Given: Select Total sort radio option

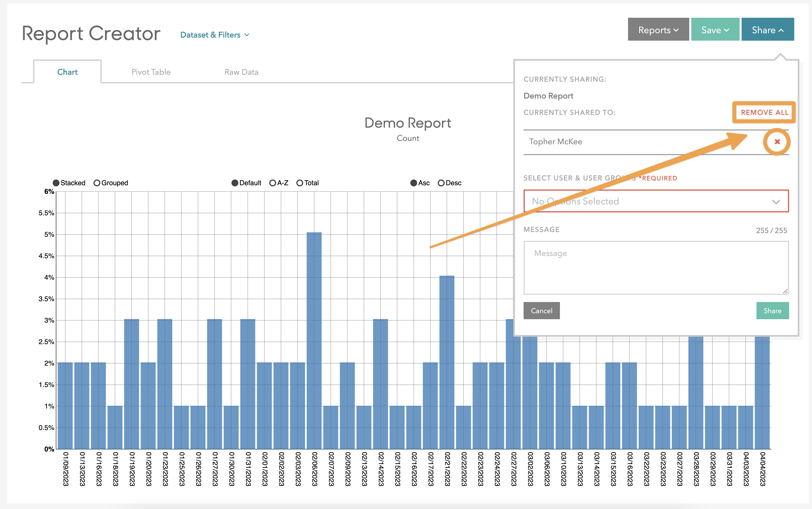Looking at the screenshot, I should tap(300, 183).
